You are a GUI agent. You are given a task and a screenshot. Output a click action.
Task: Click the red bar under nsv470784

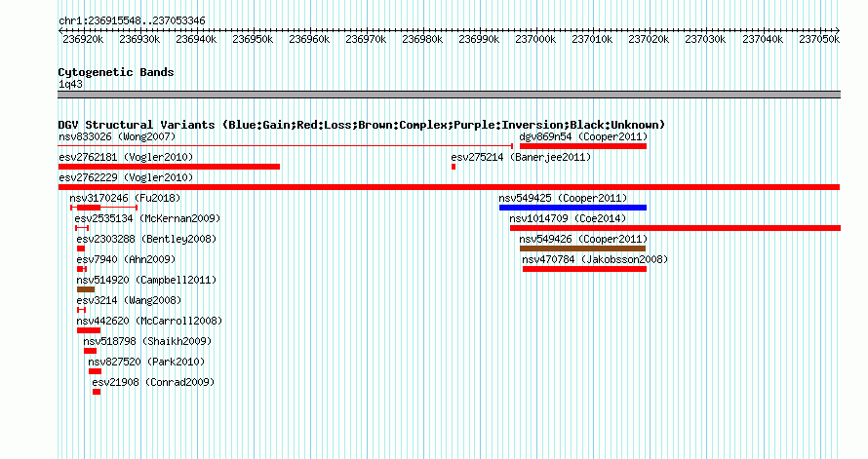coord(584,269)
